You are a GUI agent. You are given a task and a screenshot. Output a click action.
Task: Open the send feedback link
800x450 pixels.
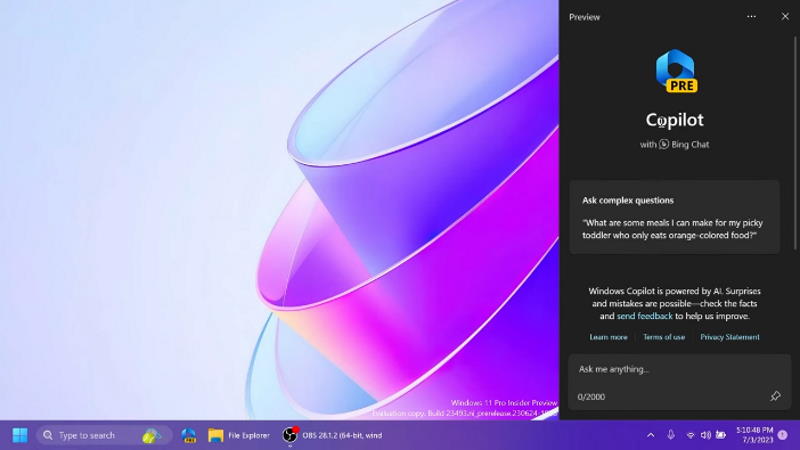pyautogui.click(x=644, y=316)
